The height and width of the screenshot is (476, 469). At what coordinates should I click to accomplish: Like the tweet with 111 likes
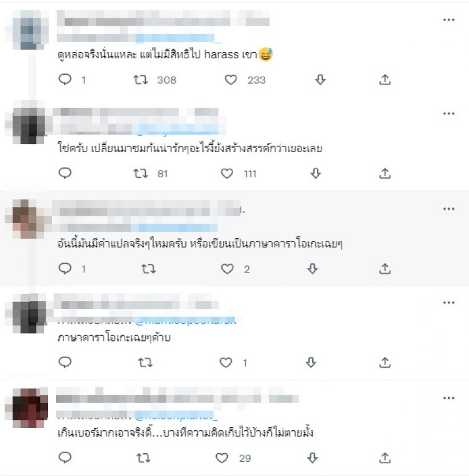[x=226, y=174]
